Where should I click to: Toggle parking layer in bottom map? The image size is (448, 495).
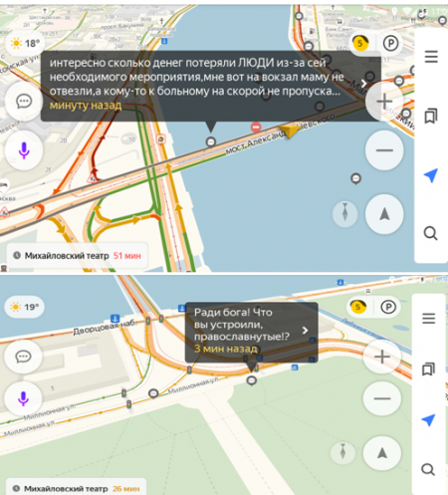pyautogui.click(x=388, y=307)
